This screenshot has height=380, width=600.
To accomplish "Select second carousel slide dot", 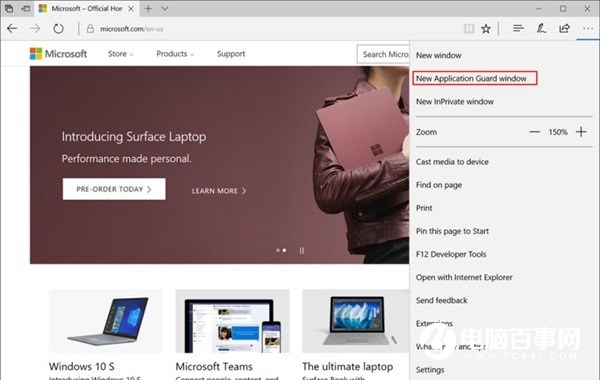I will [x=284, y=250].
